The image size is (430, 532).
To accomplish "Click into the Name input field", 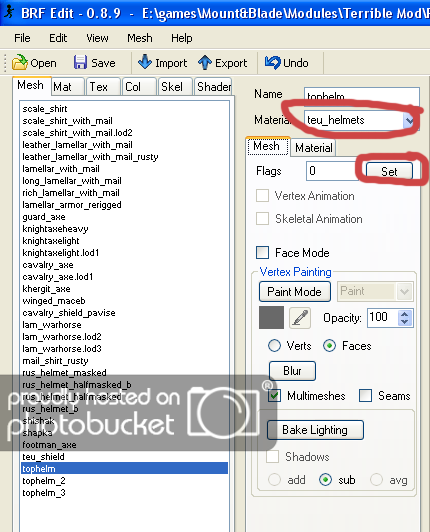I will [361, 96].
